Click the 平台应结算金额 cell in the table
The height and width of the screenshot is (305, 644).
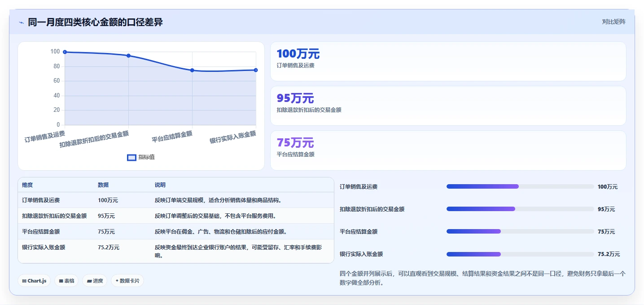(41, 232)
